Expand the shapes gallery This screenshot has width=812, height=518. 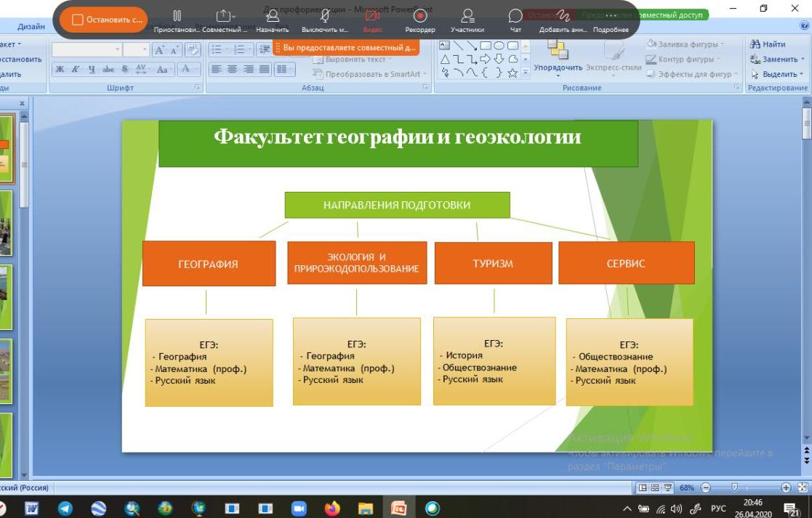pyautogui.click(x=526, y=73)
